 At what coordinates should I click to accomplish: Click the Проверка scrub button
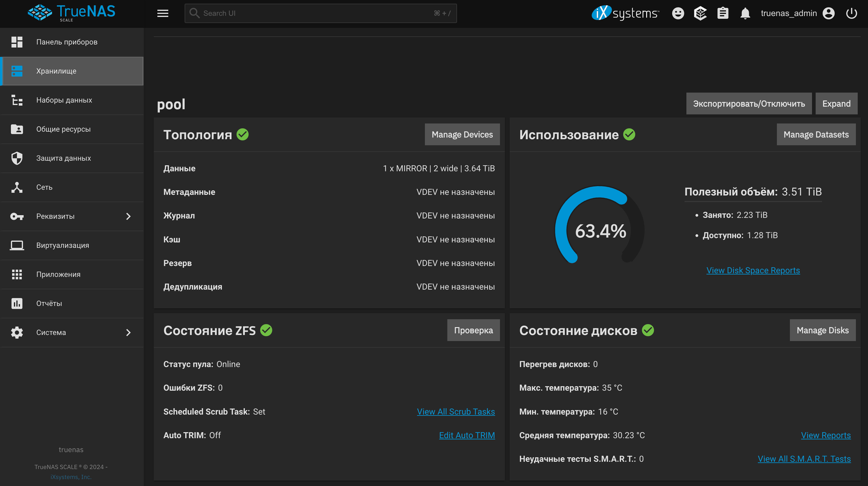click(473, 330)
